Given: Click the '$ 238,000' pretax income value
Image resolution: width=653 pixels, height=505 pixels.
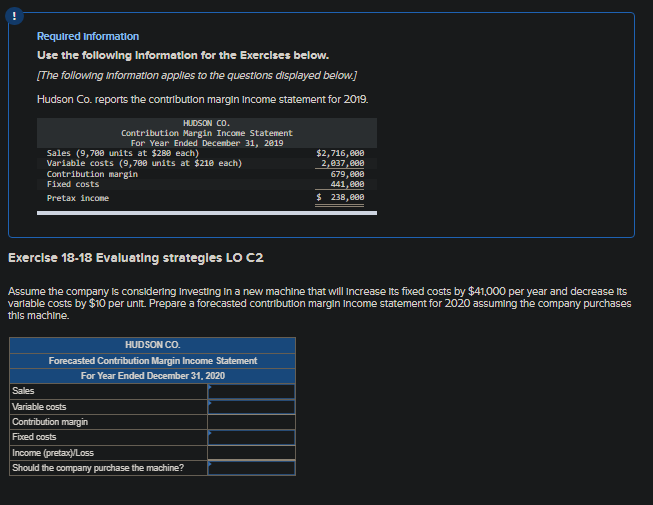Looking at the screenshot, I should (340, 197).
